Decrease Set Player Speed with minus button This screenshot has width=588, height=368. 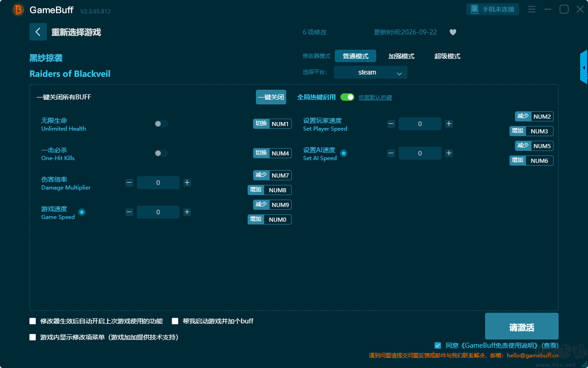coord(391,124)
